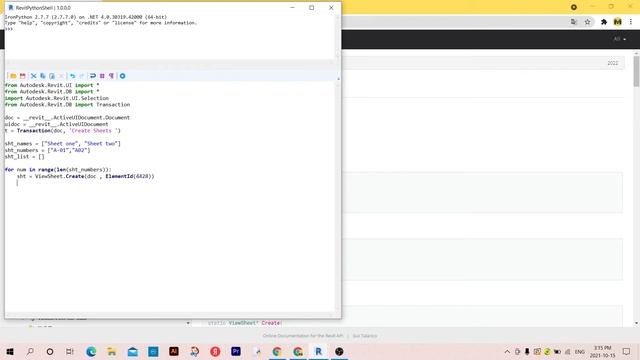This screenshot has width=640, height=360.
Task: Open the black round app at taskbar end
Action: (339, 351)
